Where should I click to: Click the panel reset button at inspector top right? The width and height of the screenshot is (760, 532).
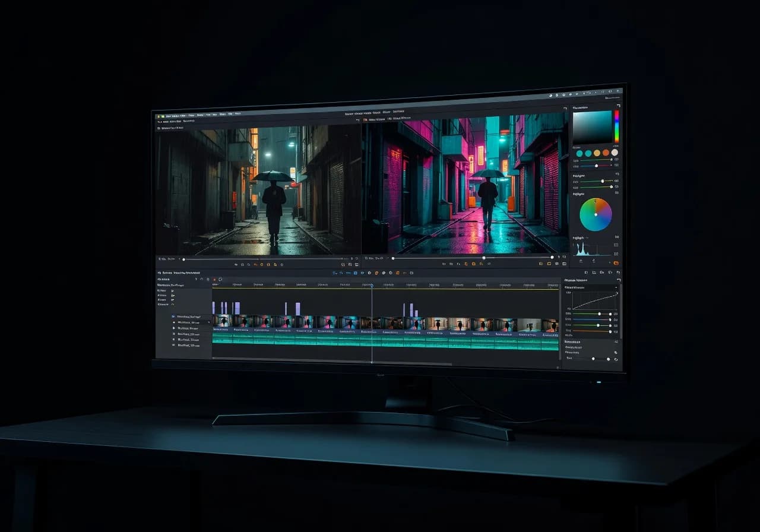pos(619,105)
